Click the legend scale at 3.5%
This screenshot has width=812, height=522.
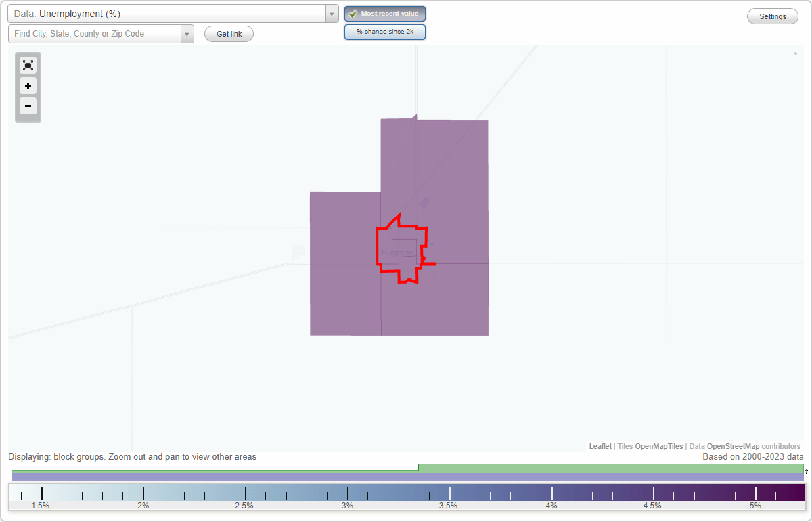pyautogui.click(x=449, y=505)
